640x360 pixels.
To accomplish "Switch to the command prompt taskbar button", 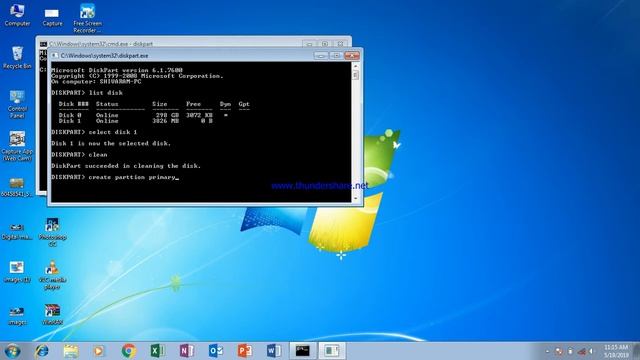I will pyautogui.click(x=303, y=351).
